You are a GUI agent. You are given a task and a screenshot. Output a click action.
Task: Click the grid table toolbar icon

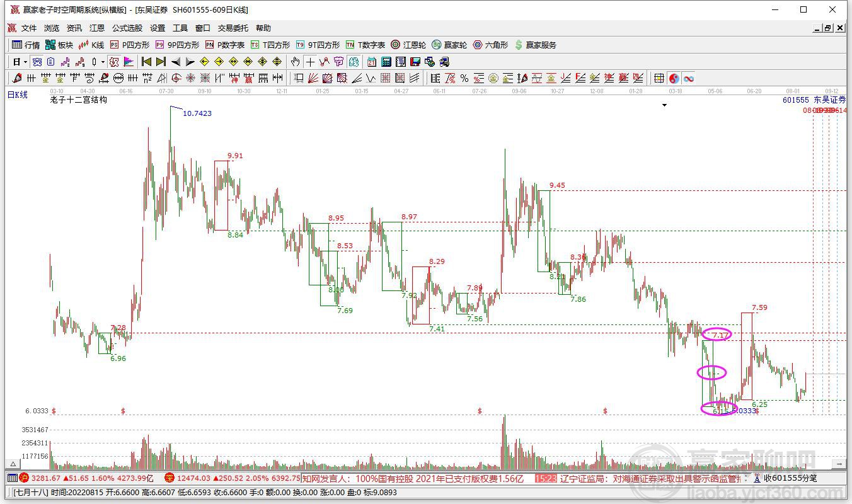659,78
